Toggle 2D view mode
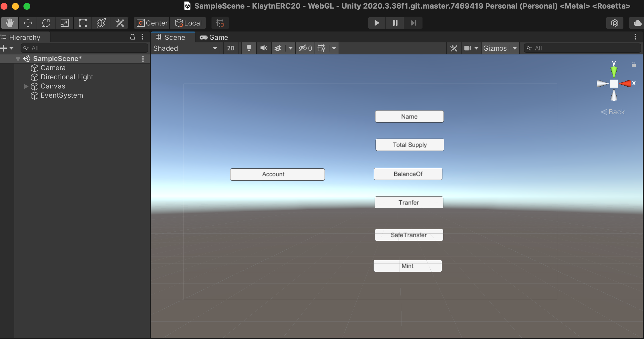644x339 pixels. pos(230,48)
